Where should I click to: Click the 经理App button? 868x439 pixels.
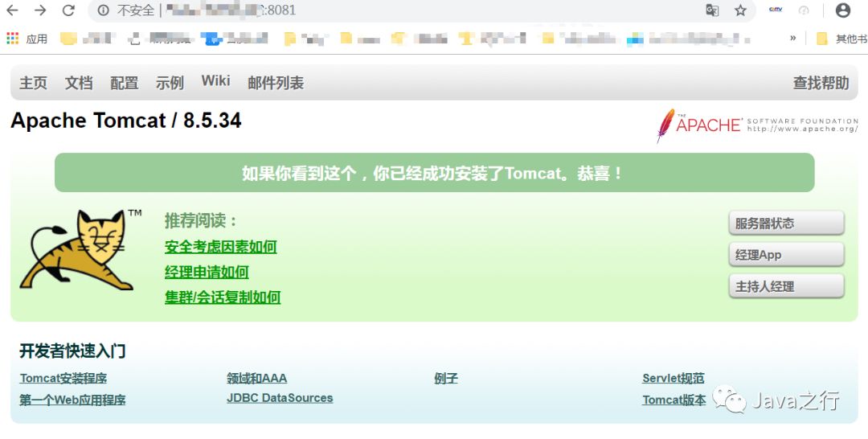point(786,255)
